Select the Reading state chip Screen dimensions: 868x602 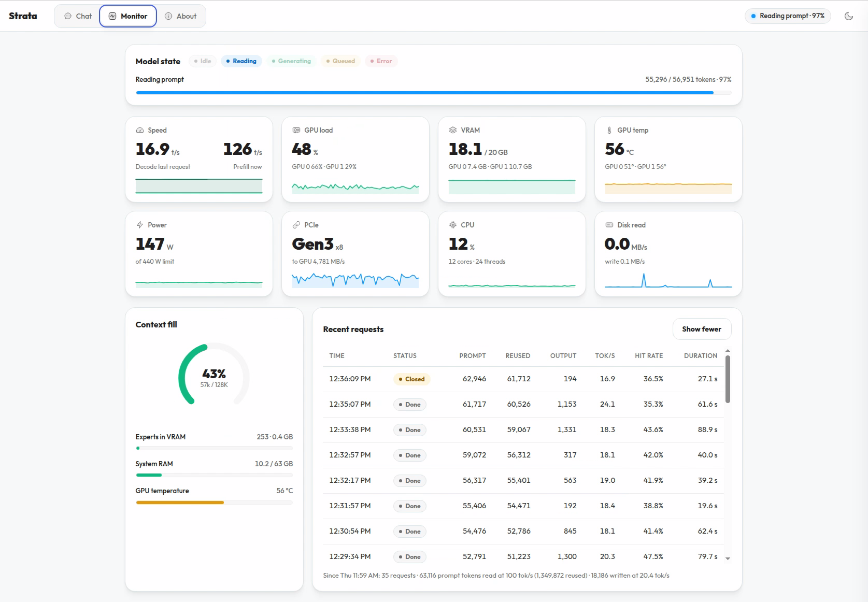[x=241, y=61]
